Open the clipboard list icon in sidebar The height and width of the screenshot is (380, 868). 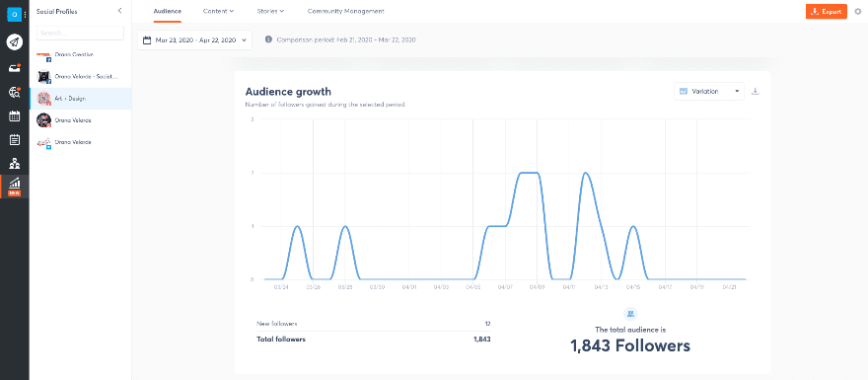coord(15,139)
